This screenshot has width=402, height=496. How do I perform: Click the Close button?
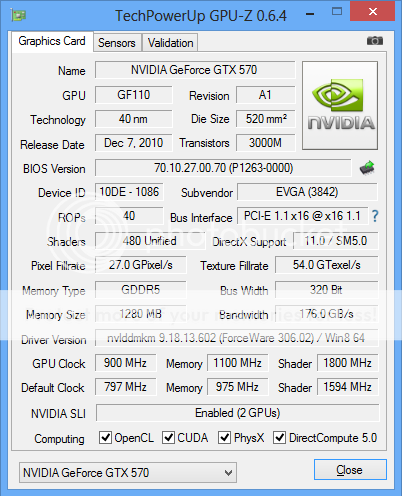click(350, 470)
